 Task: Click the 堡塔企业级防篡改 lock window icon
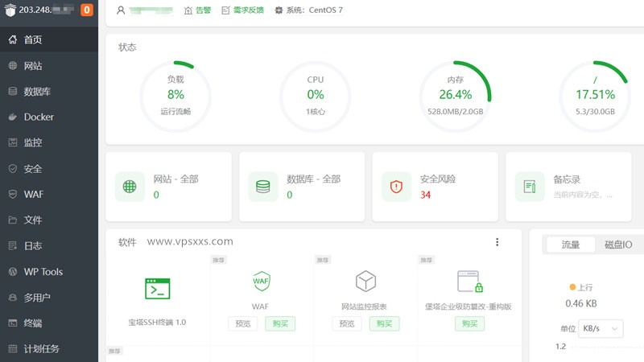pos(470,281)
